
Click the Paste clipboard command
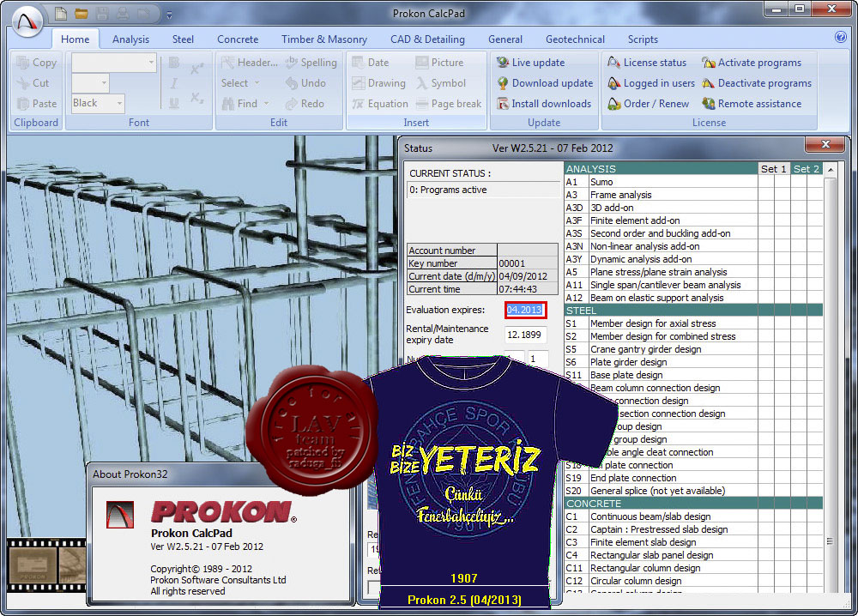click(x=37, y=104)
